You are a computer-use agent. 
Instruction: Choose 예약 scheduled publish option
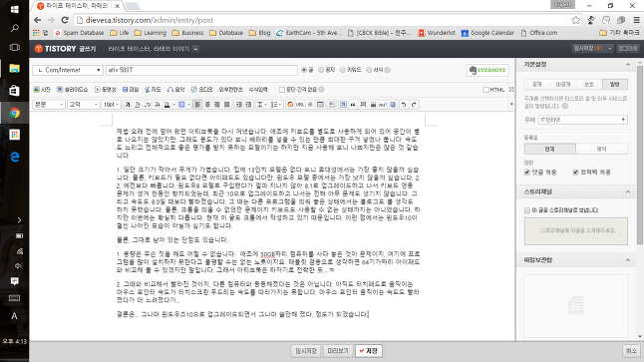tap(602, 149)
